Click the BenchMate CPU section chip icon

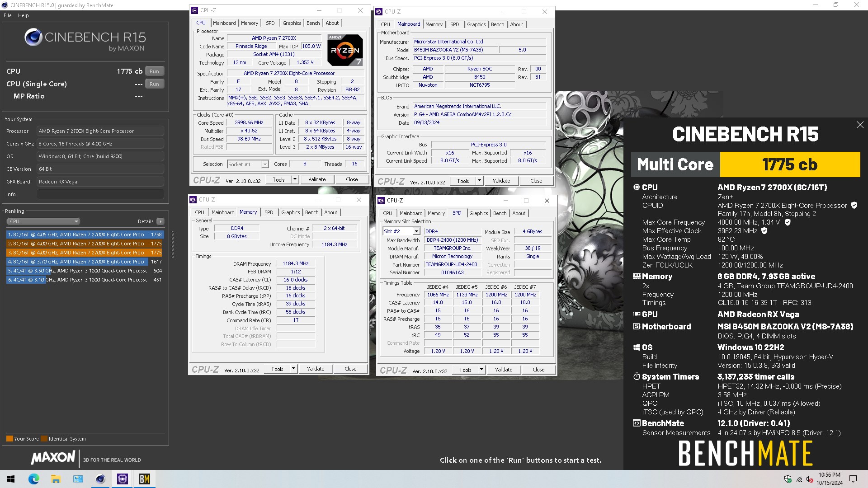637,187
